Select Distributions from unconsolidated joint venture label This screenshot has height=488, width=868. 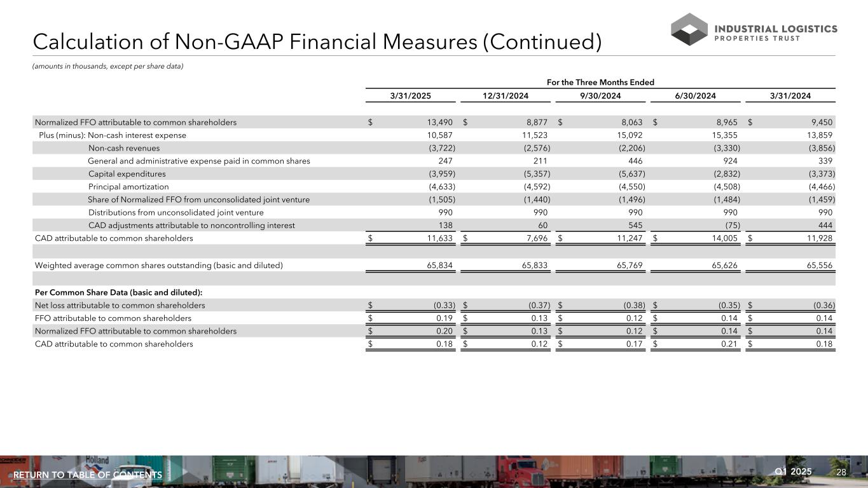pos(176,212)
